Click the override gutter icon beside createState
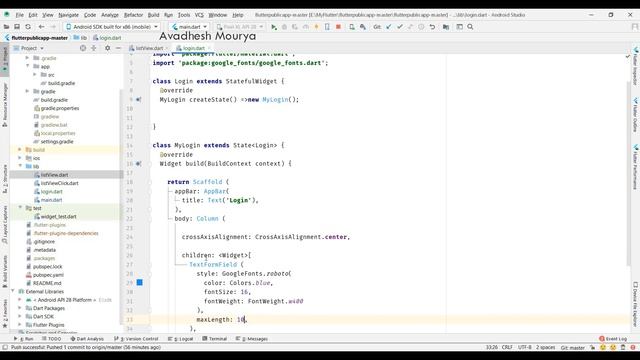The height and width of the screenshot is (360, 640). pos(138,100)
